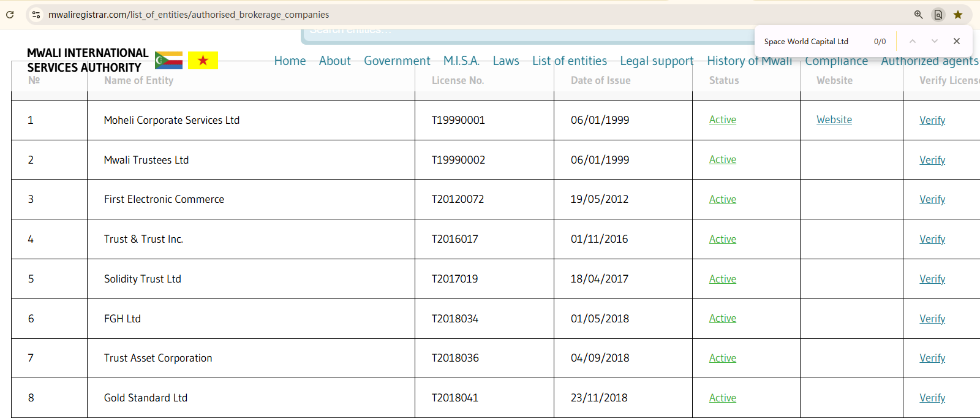Image resolution: width=980 pixels, height=418 pixels.
Task: Bookmark this page with the star icon
Action: [x=958, y=15]
